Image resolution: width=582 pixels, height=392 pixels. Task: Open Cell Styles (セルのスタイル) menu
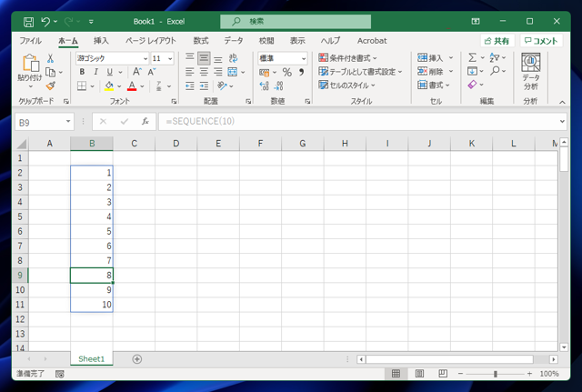coord(347,85)
